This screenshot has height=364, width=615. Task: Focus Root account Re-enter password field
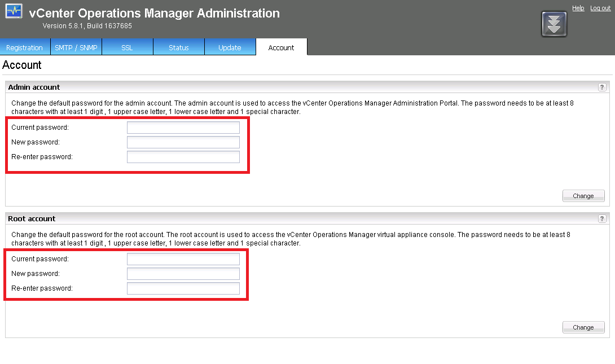click(183, 288)
